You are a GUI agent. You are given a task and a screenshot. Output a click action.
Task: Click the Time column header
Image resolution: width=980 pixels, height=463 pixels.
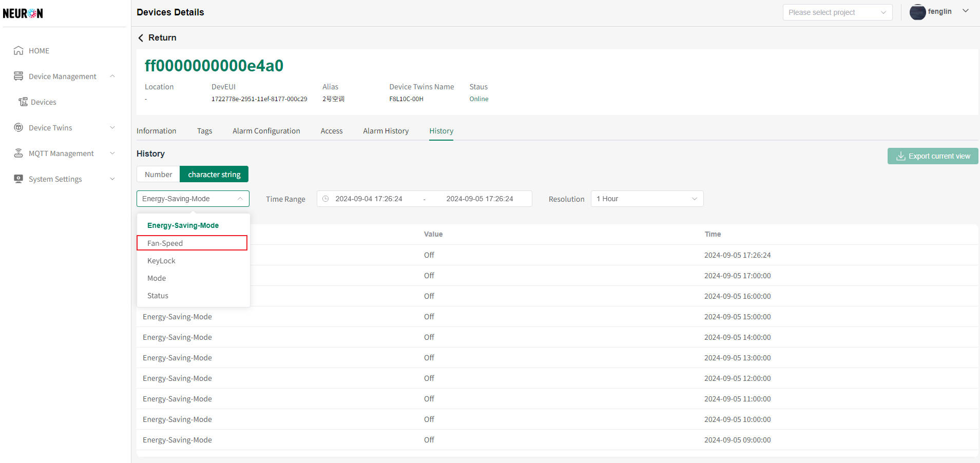click(x=713, y=234)
